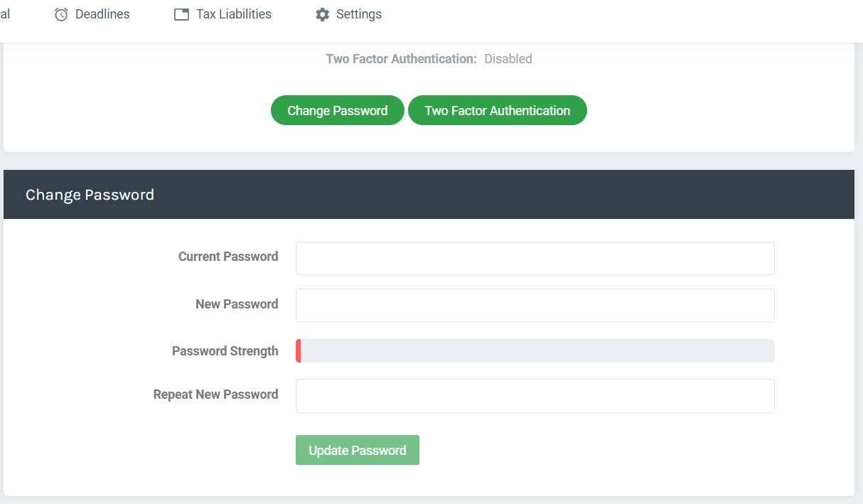Focus the Current Password field
Viewport: 863px width, 504px height.
click(535, 258)
